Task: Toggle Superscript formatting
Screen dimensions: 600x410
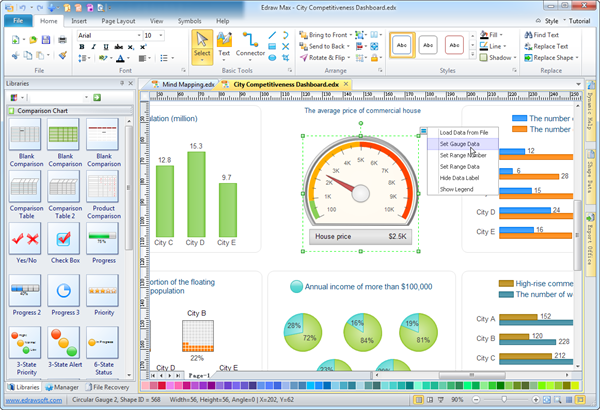Action: 143,47
